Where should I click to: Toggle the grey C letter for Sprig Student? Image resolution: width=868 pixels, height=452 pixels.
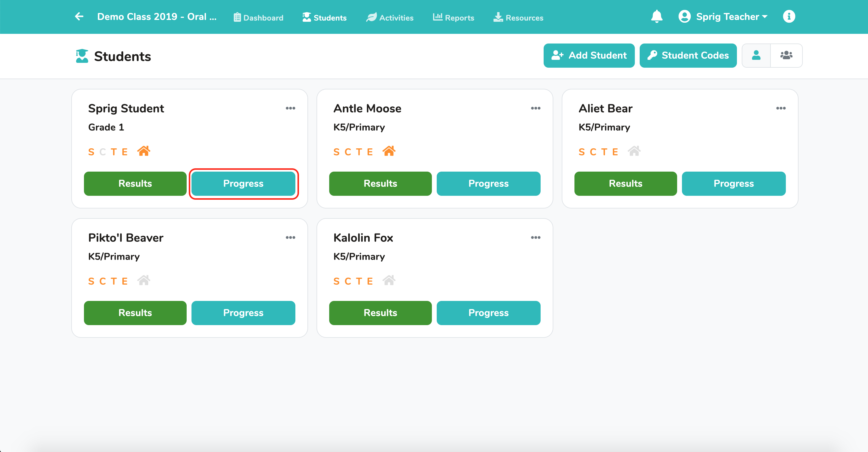(x=103, y=152)
